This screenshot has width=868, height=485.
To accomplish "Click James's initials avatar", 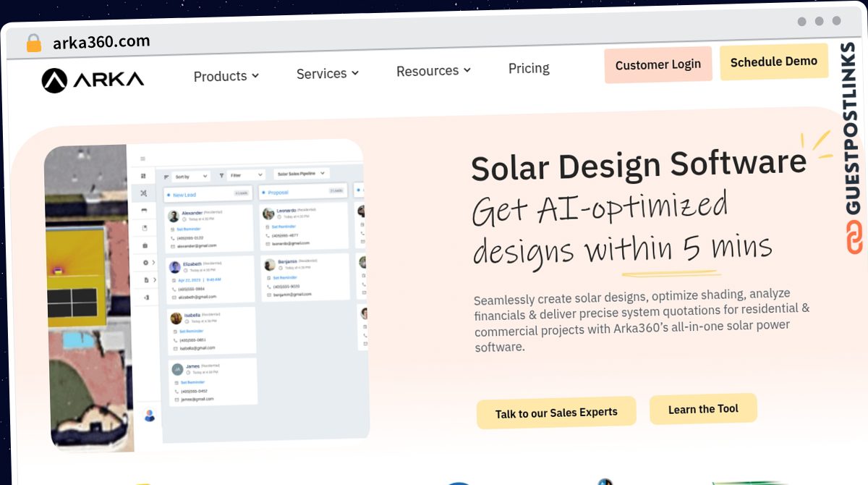I will [x=177, y=369].
